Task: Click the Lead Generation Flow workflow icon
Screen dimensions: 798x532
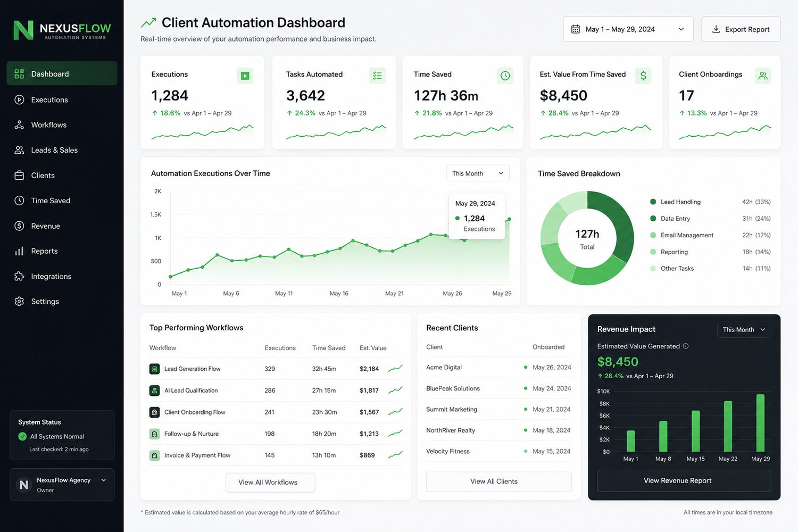Action: [x=154, y=369]
